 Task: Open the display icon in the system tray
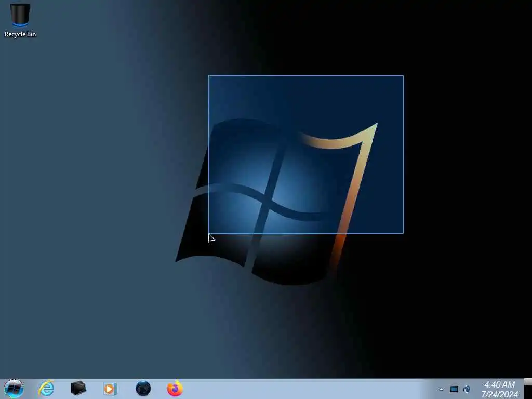454,389
